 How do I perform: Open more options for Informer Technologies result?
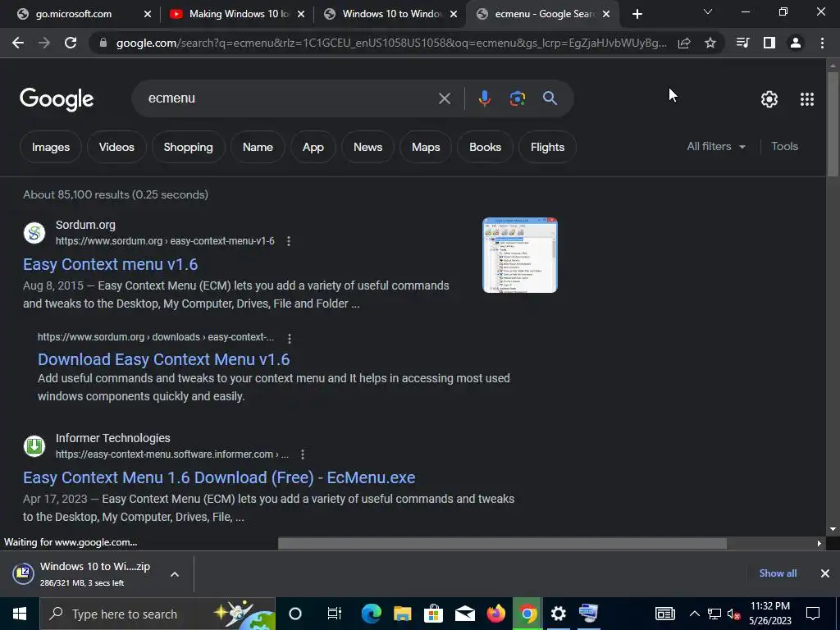pos(303,454)
